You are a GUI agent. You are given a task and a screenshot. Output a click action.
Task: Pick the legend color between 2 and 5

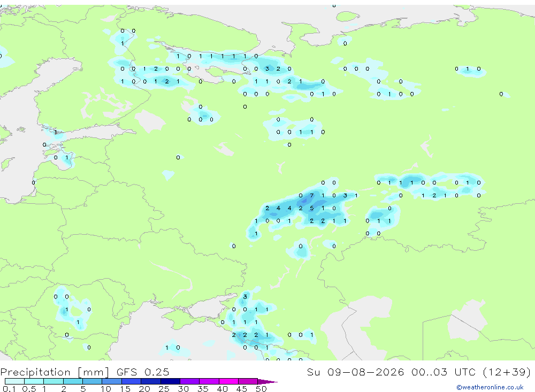[x=73, y=381]
